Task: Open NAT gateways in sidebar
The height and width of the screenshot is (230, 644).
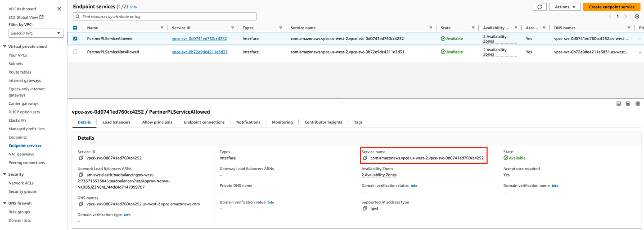Action: pos(21,155)
